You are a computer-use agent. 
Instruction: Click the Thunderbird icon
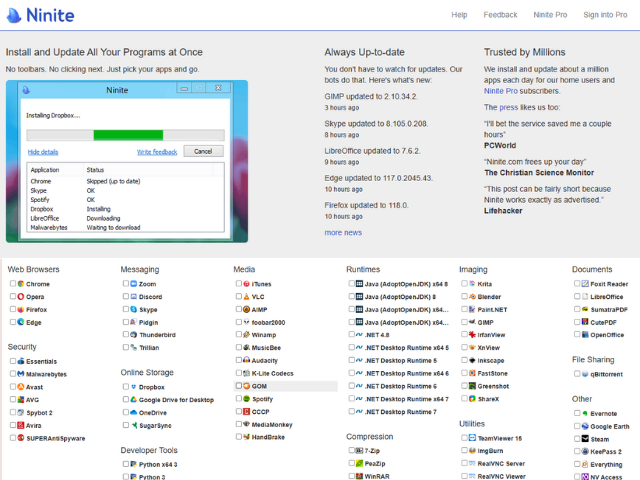[x=133, y=335]
